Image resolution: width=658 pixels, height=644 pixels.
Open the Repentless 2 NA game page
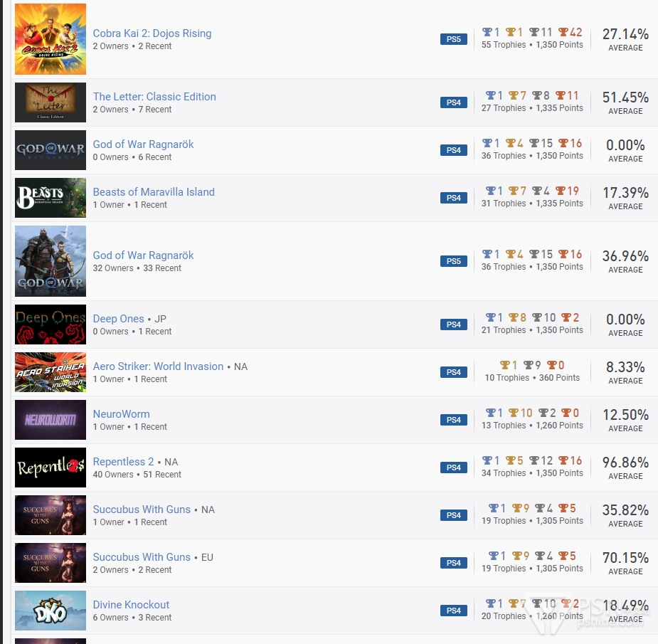click(x=123, y=462)
